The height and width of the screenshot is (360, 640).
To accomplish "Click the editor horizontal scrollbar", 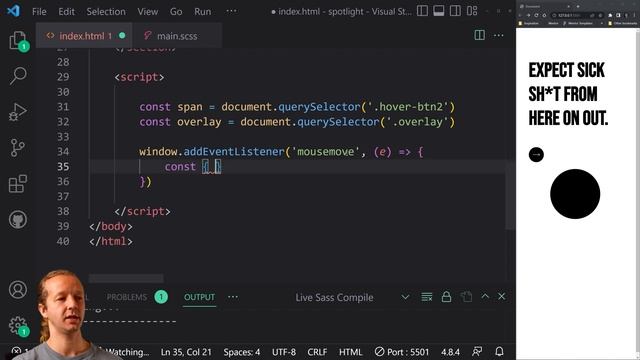I will coord(126,278).
